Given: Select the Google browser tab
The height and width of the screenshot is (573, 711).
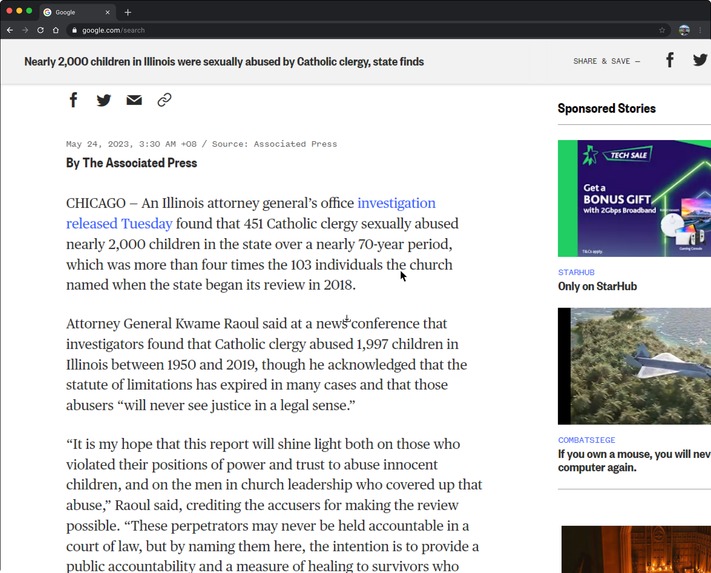Looking at the screenshot, I should [x=77, y=12].
